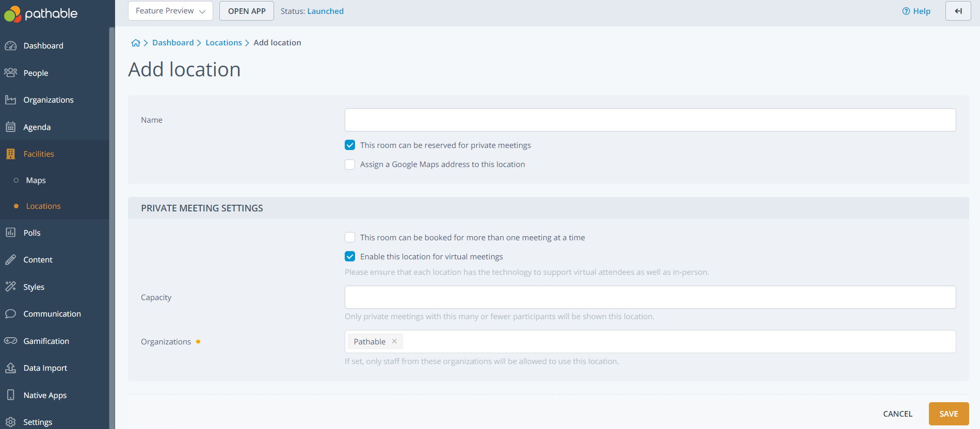Toggle virtual meetings for this location

coord(350,257)
